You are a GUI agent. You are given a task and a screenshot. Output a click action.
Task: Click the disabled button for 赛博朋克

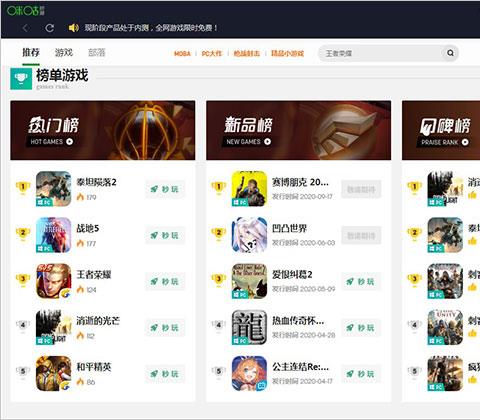pos(361,190)
